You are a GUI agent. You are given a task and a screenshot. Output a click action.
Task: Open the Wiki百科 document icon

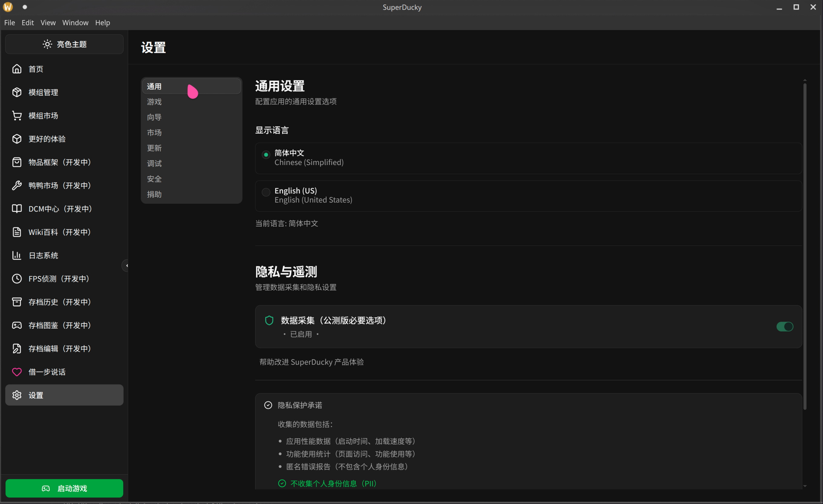coord(17,232)
